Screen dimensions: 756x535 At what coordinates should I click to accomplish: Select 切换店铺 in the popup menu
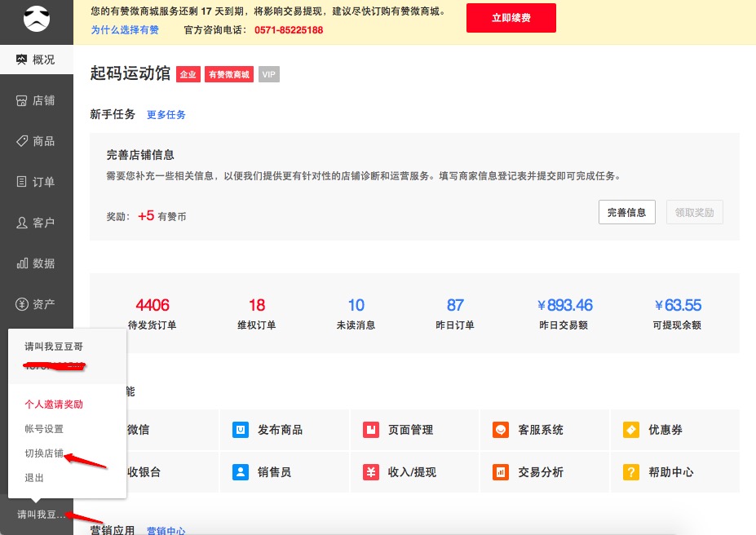[44, 453]
